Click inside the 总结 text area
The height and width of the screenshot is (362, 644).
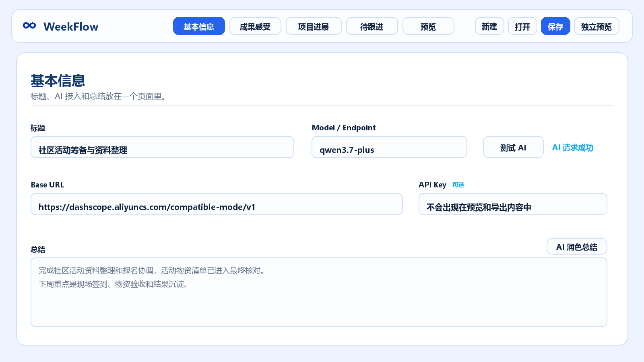tap(319, 292)
